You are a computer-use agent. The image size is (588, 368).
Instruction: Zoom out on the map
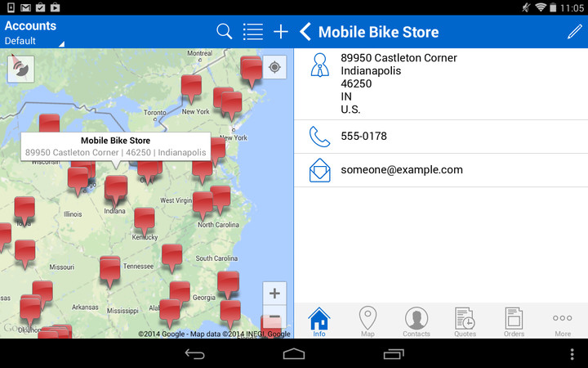pyautogui.click(x=274, y=316)
